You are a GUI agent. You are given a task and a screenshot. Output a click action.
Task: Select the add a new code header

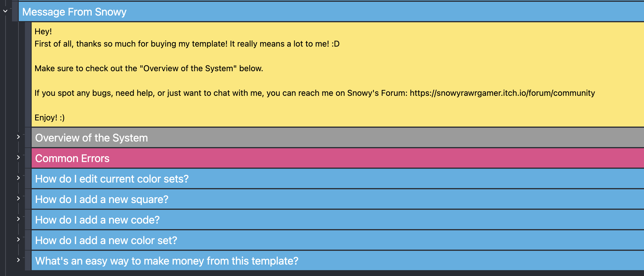pyautogui.click(x=97, y=220)
